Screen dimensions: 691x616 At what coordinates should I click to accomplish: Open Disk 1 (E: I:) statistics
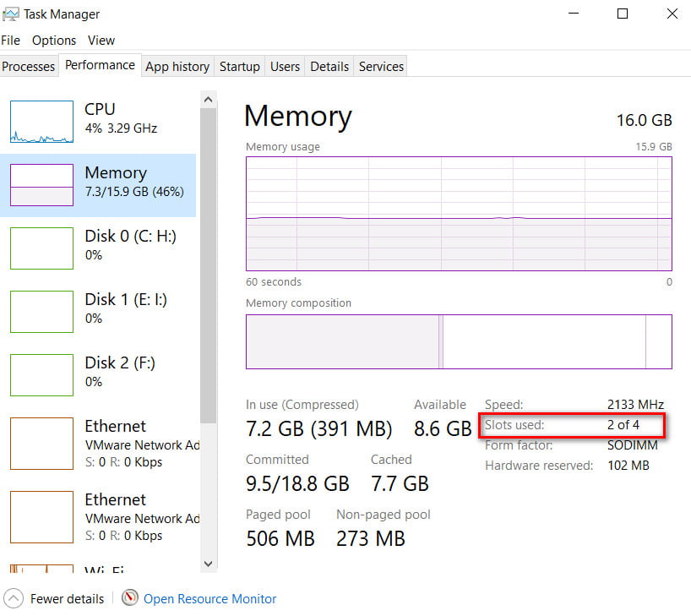101,308
